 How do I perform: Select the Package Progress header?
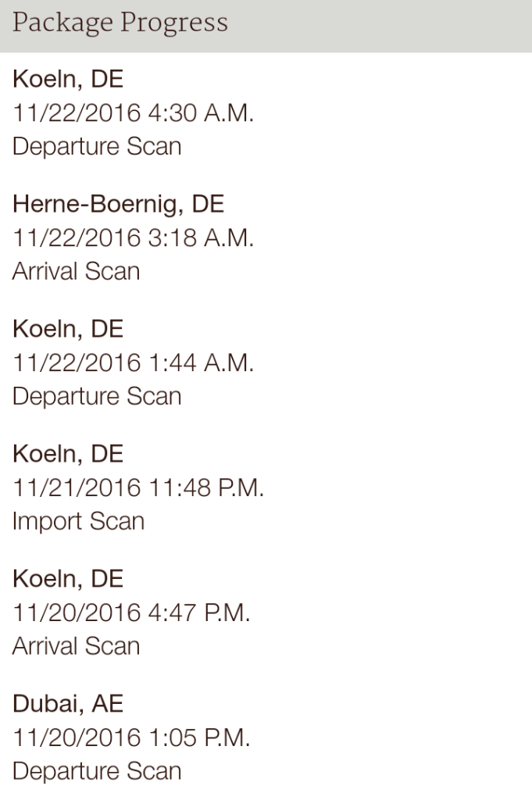[266, 26]
